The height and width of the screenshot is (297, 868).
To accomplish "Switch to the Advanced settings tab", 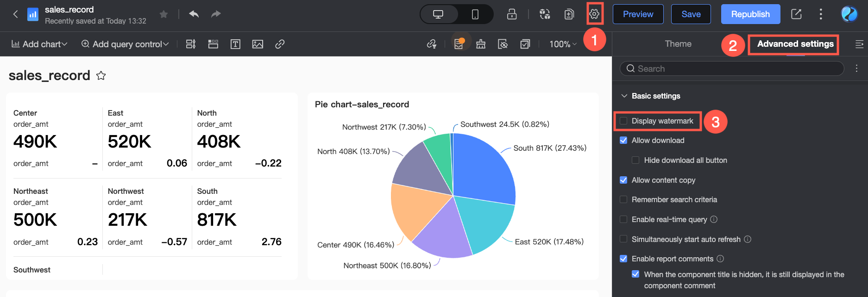I will point(795,44).
